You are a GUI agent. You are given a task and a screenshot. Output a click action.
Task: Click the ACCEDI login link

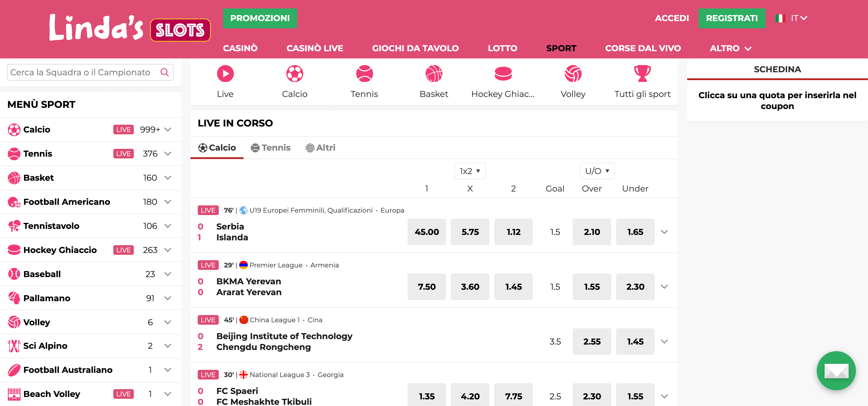[671, 18]
